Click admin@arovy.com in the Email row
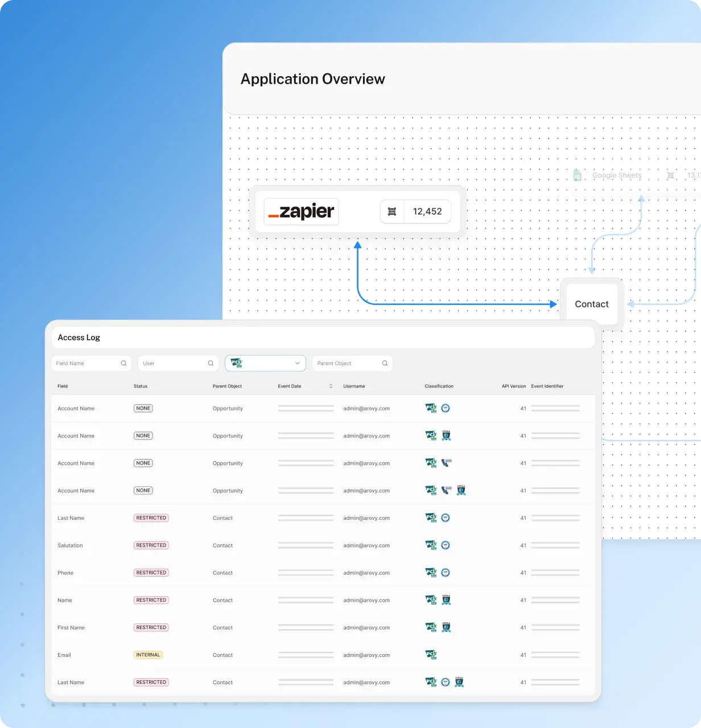Image resolution: width=701 pixels, height=728 pixels. [366, 655]
